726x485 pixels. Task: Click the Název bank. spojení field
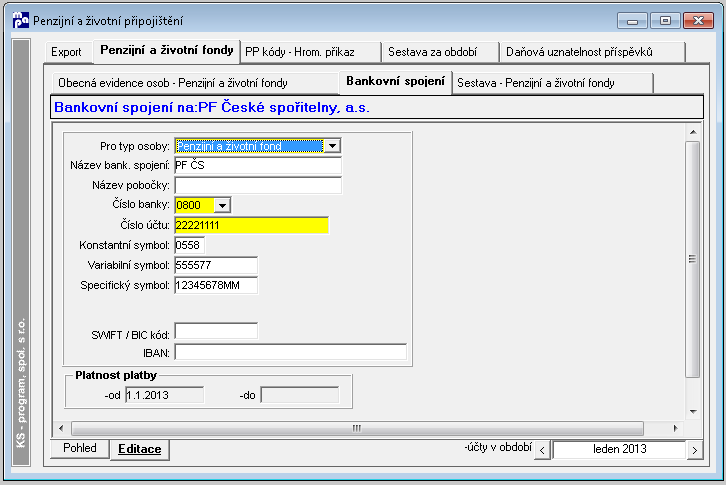[258, 165]
